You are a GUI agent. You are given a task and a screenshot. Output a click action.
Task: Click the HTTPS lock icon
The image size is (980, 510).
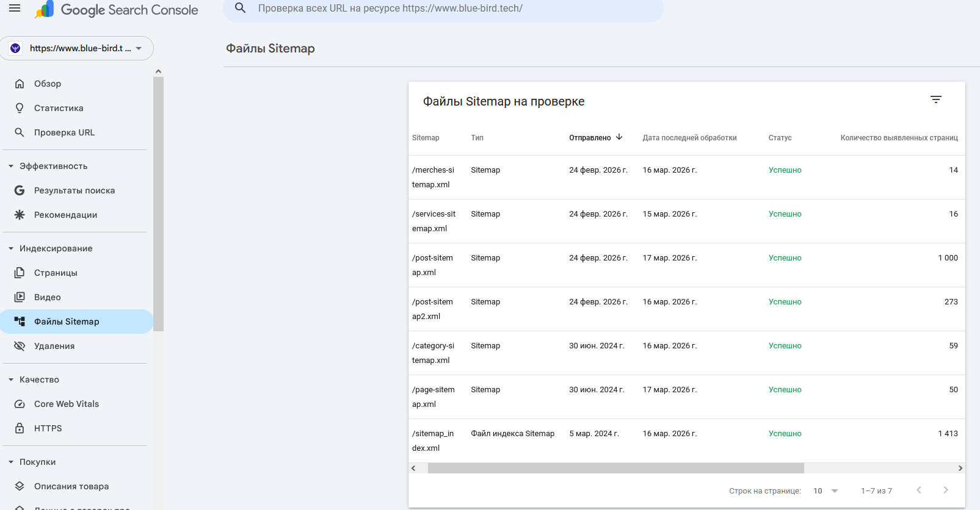[x=20, y=428]
